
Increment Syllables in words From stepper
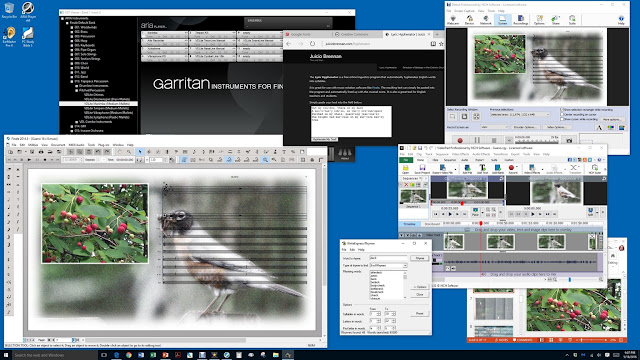click(x=379, y=313)
